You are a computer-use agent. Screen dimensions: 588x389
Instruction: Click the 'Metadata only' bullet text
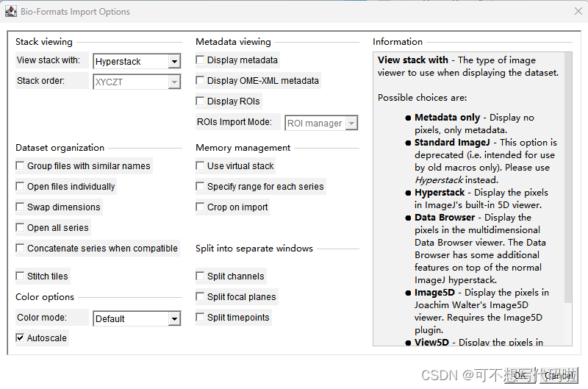click(447, 118)
